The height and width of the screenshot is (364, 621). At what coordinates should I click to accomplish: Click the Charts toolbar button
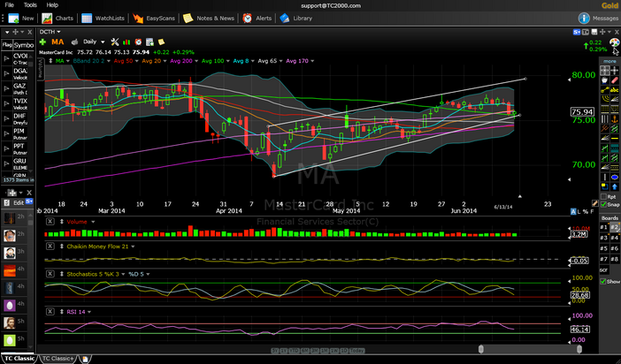click(x=57, y=19)
